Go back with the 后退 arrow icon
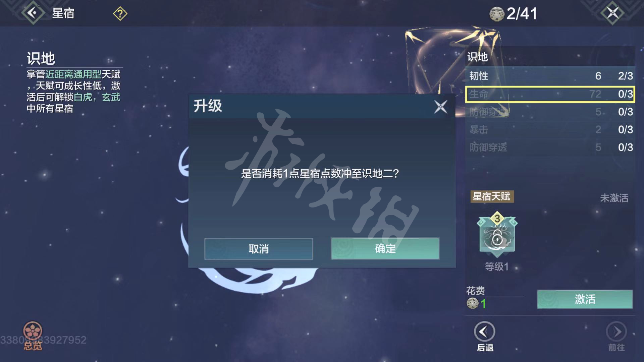The width and height of the screenshot is (644, 362). tap(485, 332)
